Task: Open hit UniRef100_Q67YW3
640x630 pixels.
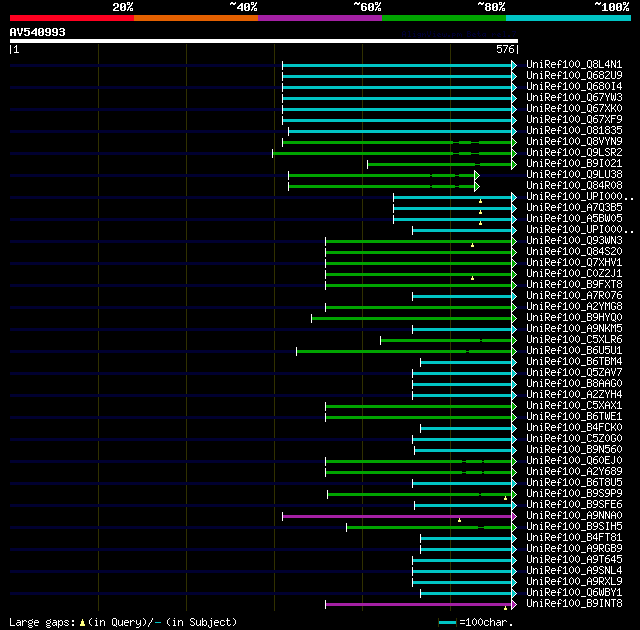Action: tap(574, 98)
